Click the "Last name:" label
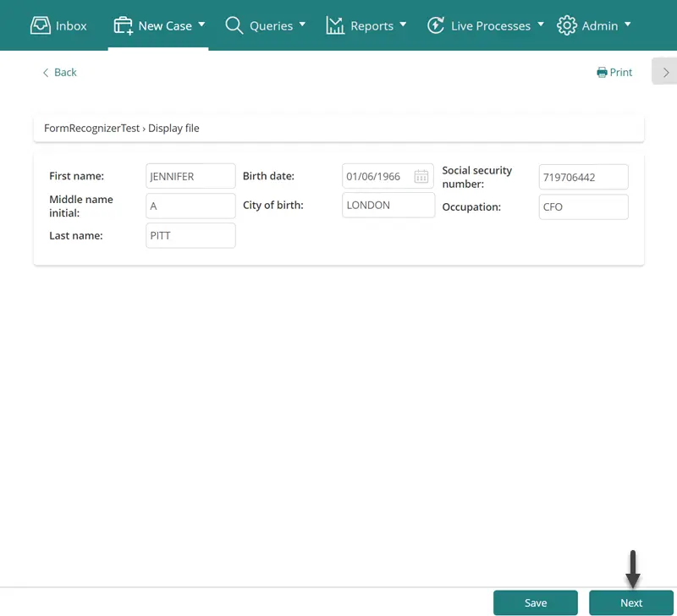The width and height of the screenshot is (677, 616). coord(76,236)
